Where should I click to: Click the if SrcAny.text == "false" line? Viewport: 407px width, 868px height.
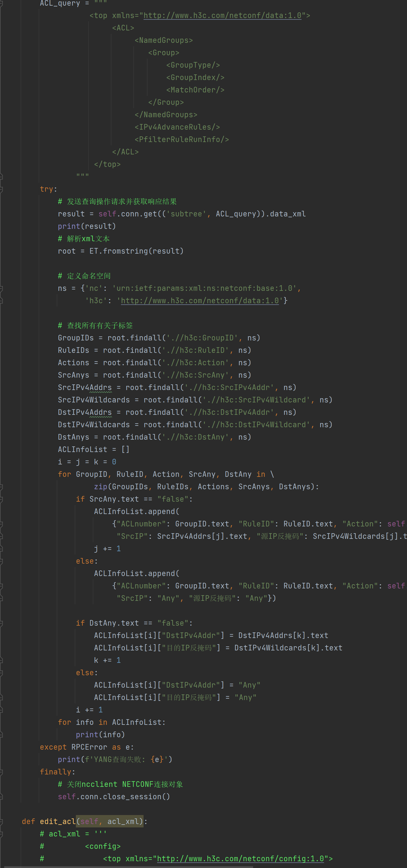point(134,499)
